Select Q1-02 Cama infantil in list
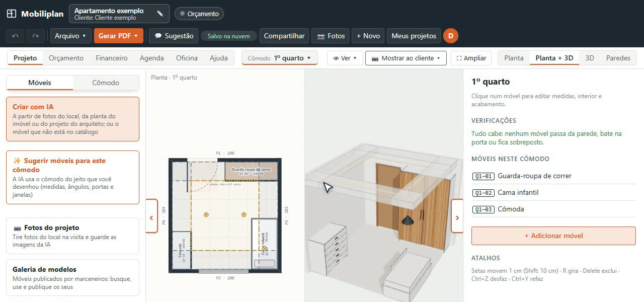This screenshot has height=302, width=644. (553, 192)
